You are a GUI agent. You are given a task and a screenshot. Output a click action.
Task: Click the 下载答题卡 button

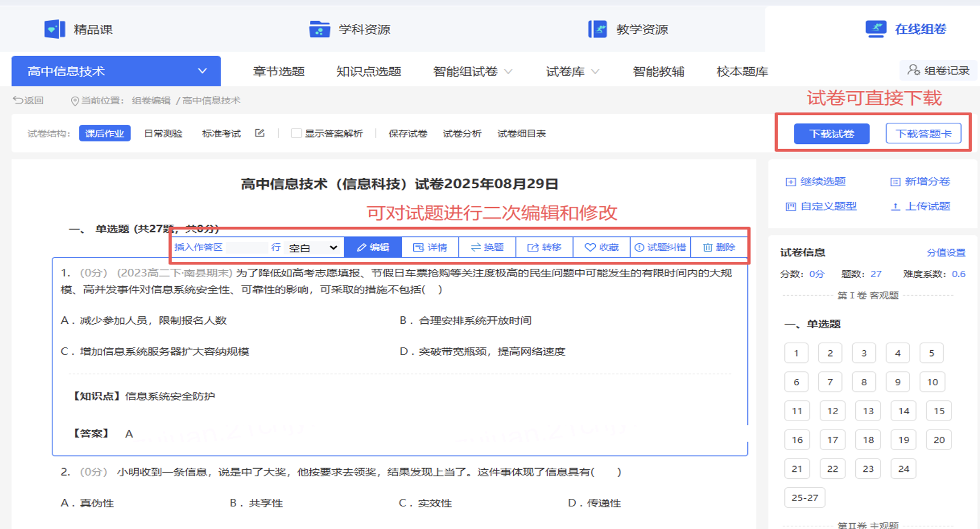pos(923,134)
